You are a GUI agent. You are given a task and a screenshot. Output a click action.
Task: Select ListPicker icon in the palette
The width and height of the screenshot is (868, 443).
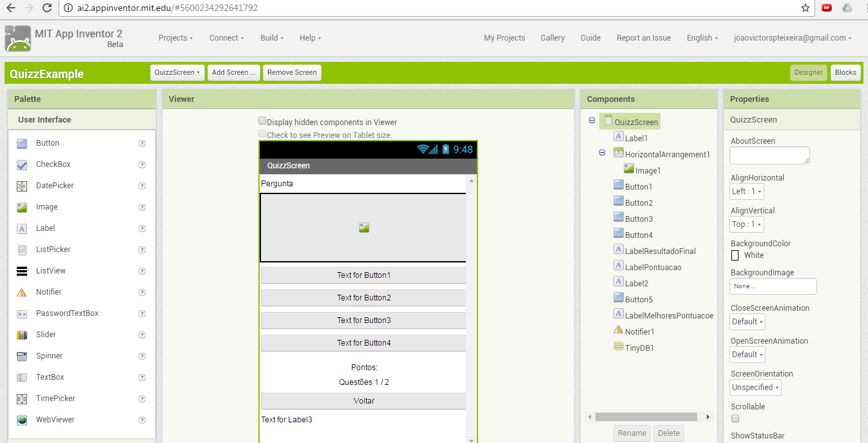tap(22, 250)
